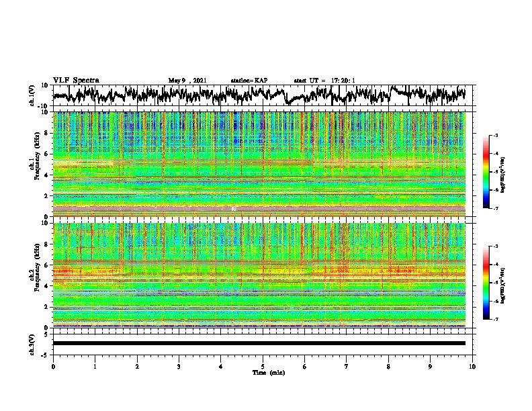
Task: Click the -7 label on ch.2 color scale
Action: [x=495, y=319]
